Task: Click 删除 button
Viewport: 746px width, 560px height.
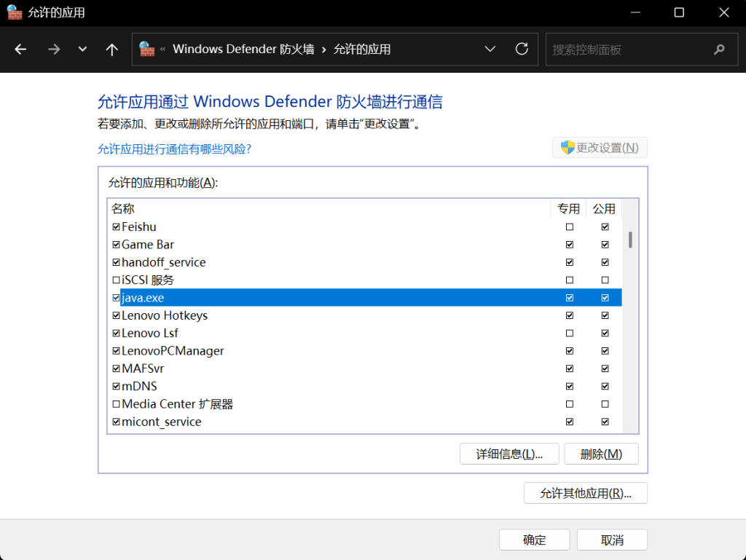Action: pyautogui.click(x=601, y=454)
